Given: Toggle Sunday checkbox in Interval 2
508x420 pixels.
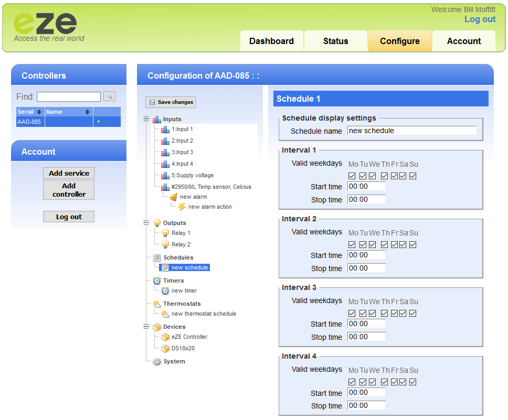Looking at the screenshot, I should [x=413, y=245].
